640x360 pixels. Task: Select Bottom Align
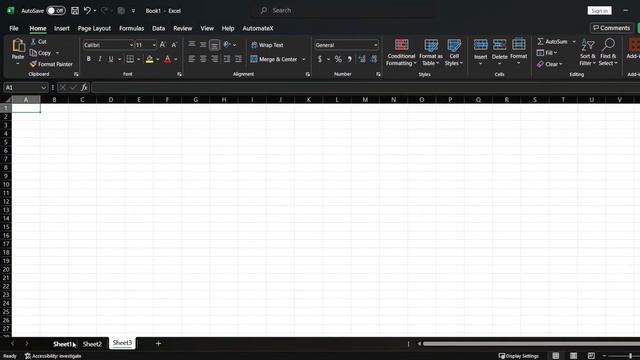(x=214, y=44)
